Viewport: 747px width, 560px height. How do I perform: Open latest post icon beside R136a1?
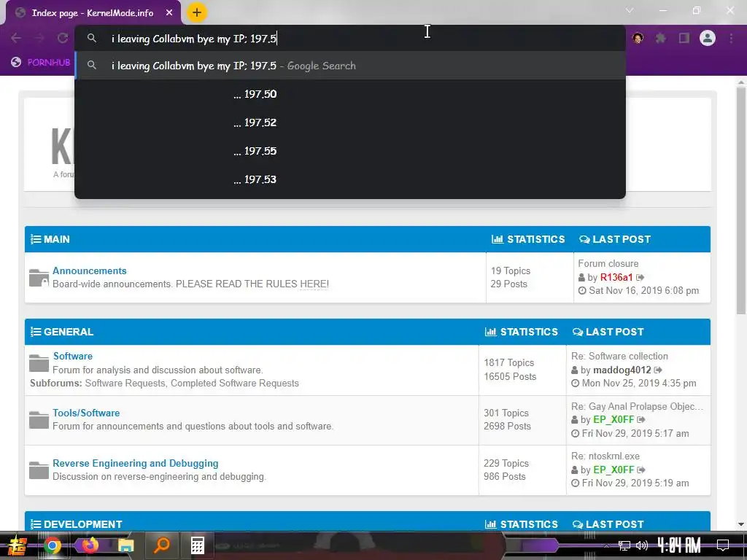[640, 277]
